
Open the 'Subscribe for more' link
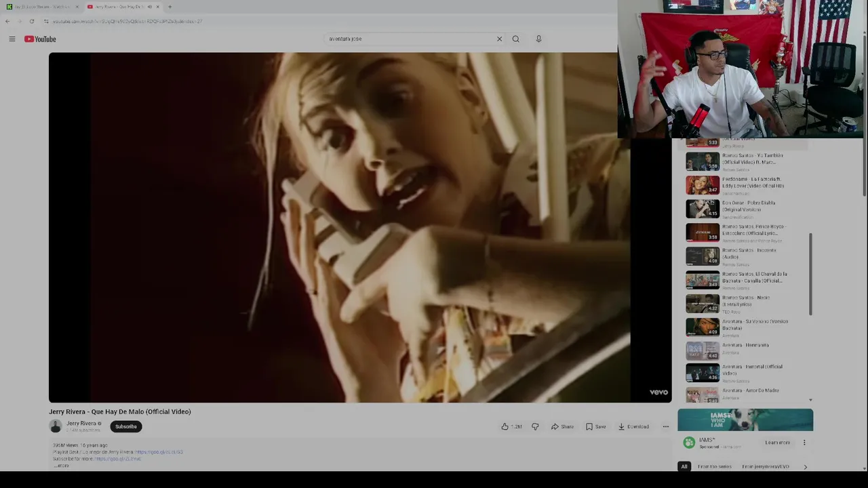tap(117, 459)
